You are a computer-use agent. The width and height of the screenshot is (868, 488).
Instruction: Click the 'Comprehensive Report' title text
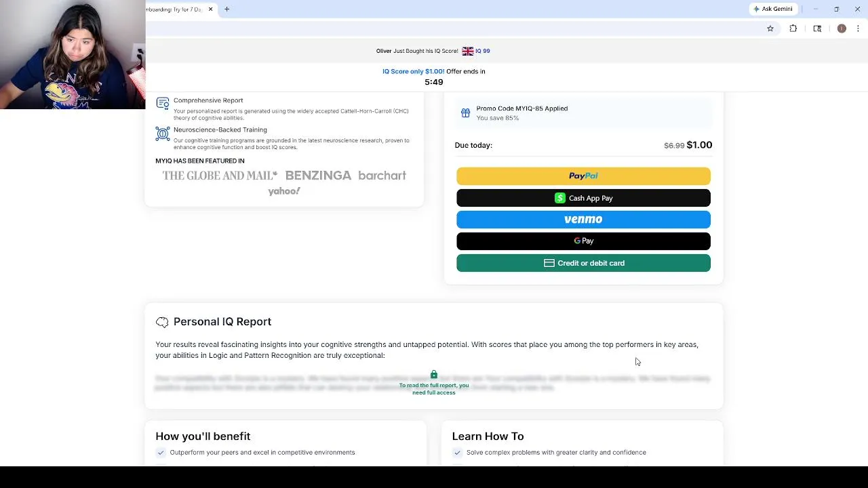pyautogui.click(x=208, y=100)
